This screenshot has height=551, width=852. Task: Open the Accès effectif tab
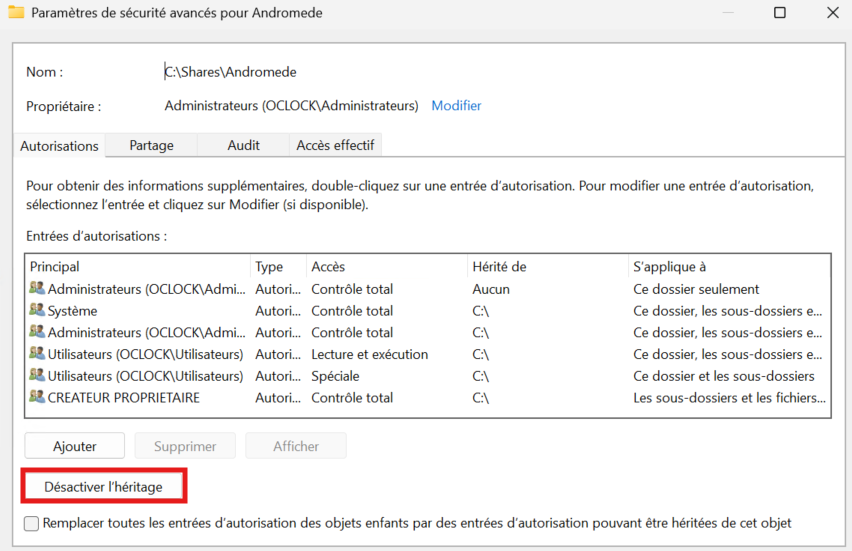335,145
